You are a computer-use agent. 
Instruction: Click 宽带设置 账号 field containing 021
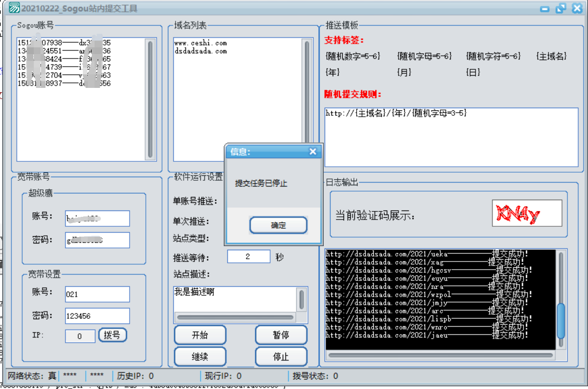[x=97, y=294]
